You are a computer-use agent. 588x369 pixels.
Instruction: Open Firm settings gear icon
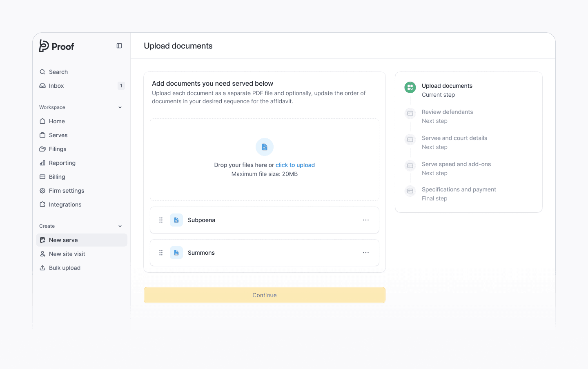click(42, 190)
